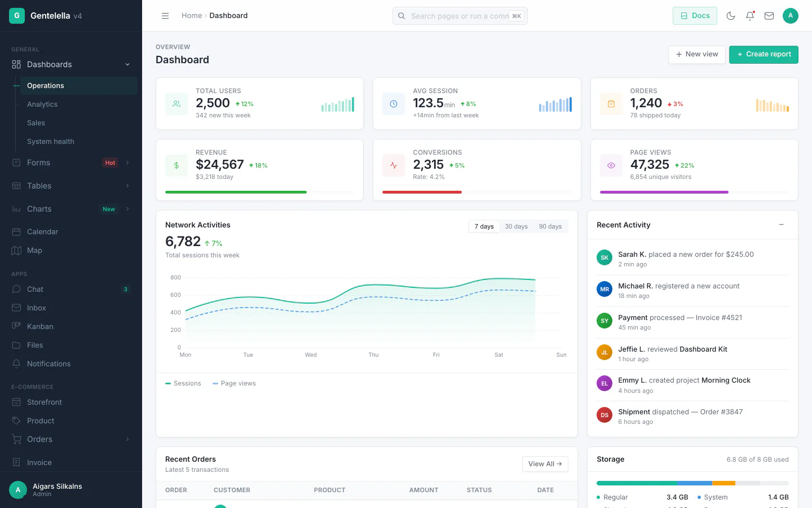The image size is (812, 508).
Task: Click the search magnifier icon
Action: pos(401,16)
